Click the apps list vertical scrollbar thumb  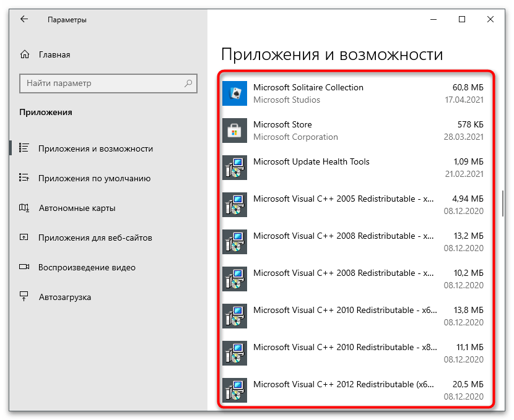click(502, 204)
